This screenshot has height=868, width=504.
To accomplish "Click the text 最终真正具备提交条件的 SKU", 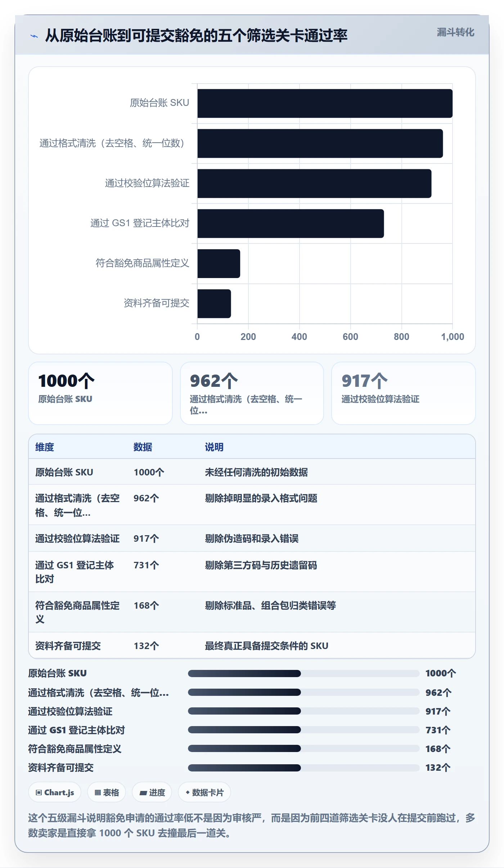I will (x=266, y=646).
